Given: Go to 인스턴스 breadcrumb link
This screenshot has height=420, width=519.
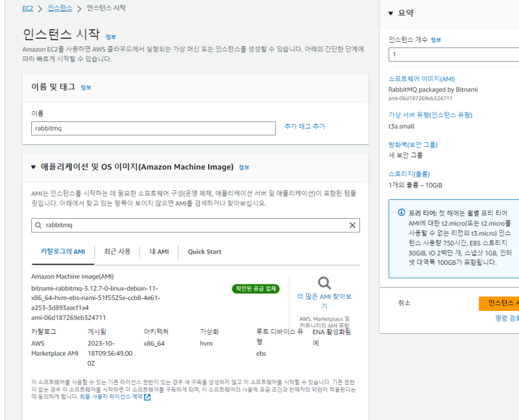Looking at the screenshot, I should click(60, 8).
